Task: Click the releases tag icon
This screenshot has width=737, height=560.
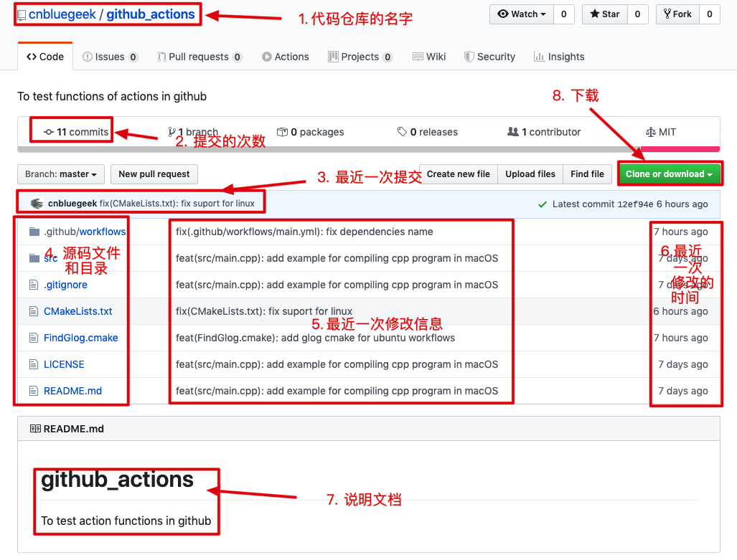Action: coord(403,132)
